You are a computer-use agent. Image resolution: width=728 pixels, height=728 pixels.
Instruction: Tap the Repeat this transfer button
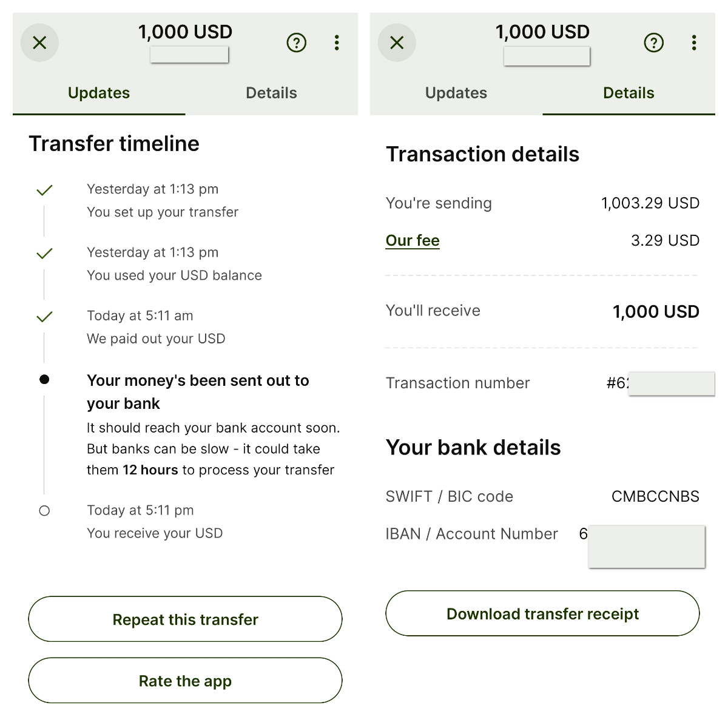pos(185,619)
